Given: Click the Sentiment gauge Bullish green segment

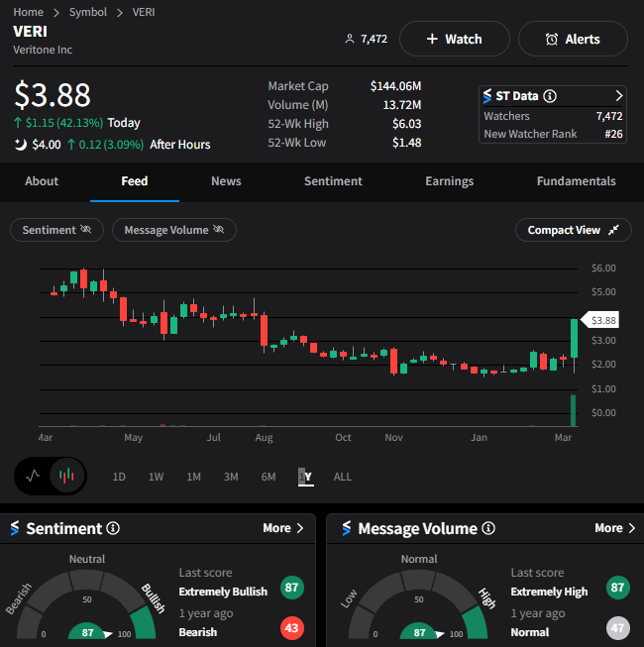Looking at the screenshot, I should click(143, 621).
